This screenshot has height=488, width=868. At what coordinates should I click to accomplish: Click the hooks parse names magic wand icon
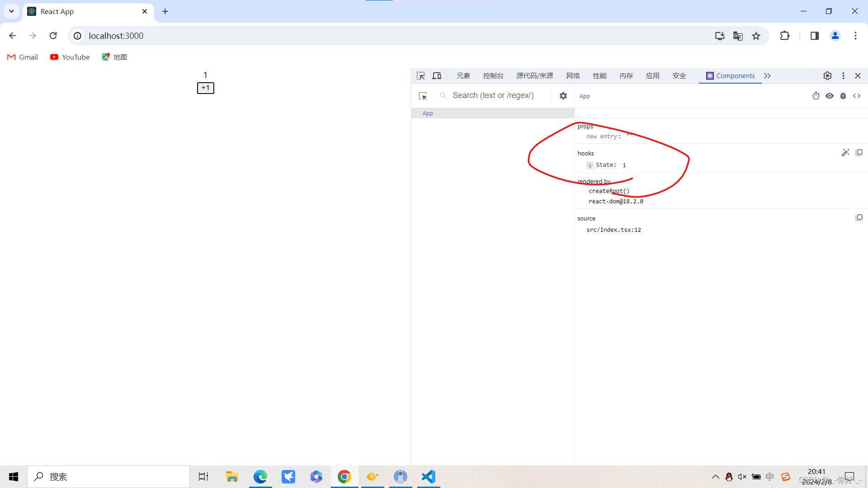coord(845,153)
